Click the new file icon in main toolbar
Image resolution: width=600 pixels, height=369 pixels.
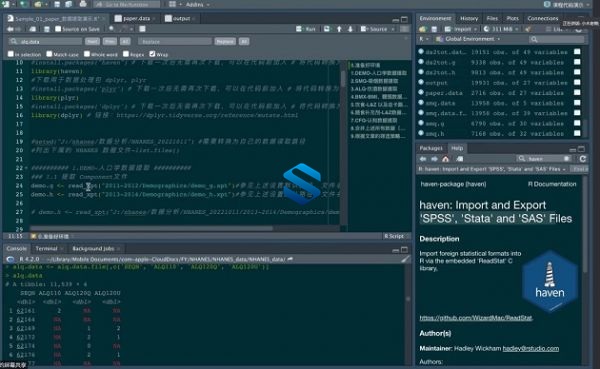[x=6, y=4]
